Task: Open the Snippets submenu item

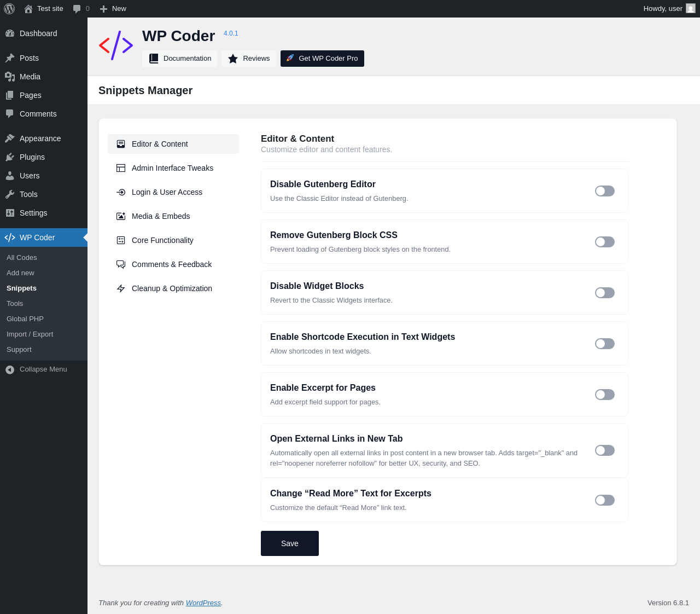Action: click(44, 288)
